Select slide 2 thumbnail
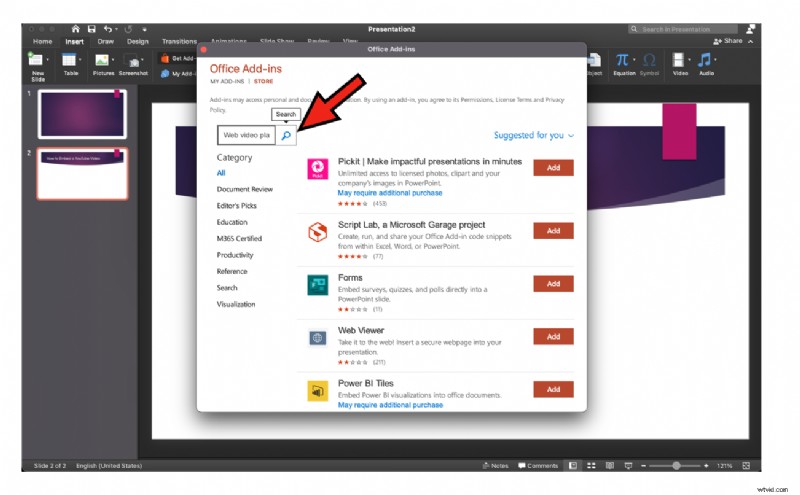800x495 pixels. tap(82, 174)
